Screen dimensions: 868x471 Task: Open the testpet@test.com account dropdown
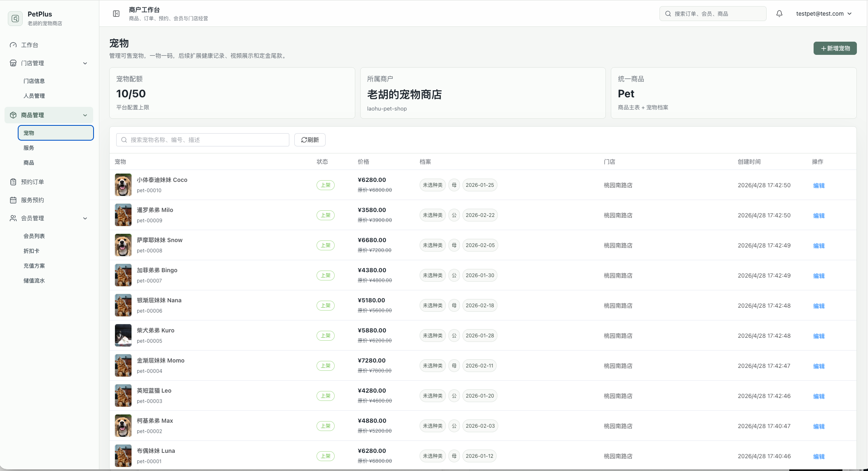824,14
